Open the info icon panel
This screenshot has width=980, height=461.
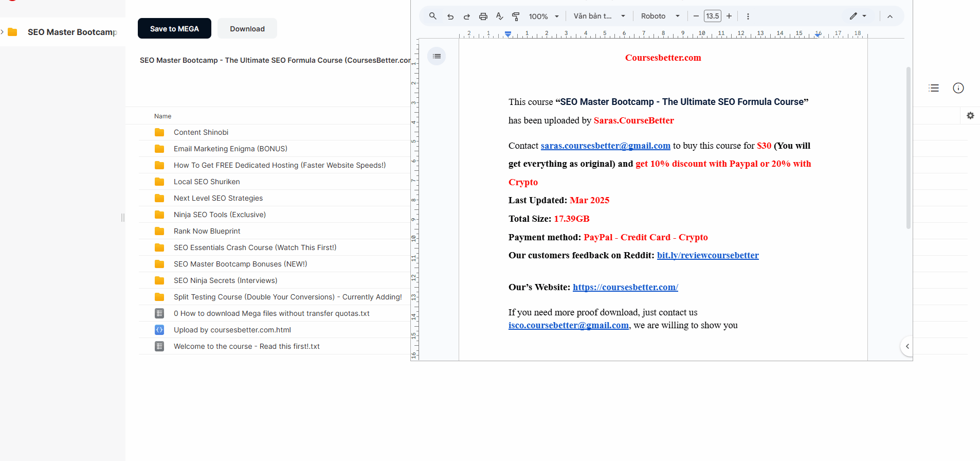pos(958,88)
